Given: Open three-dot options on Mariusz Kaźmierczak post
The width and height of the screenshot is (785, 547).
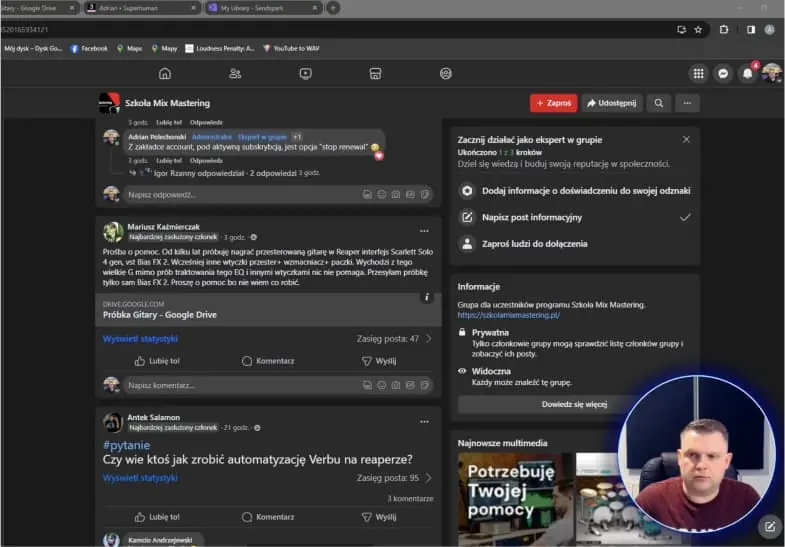Looking at the screenshot, I should click(425, 231).
